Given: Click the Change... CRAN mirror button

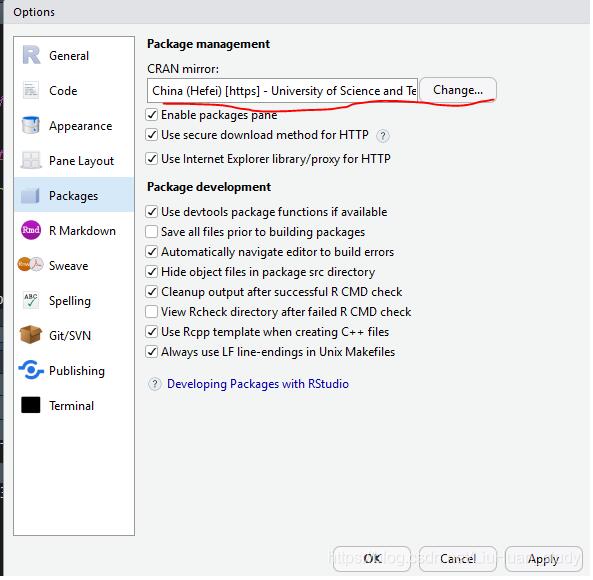Looking at the screenshot, I should click(458, 90).
